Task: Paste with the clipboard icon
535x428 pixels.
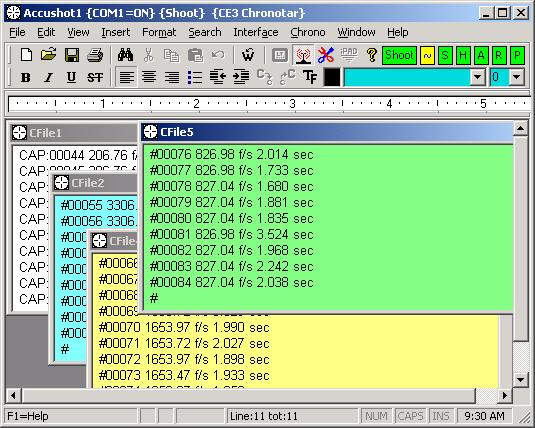Action: click(195, 55)
